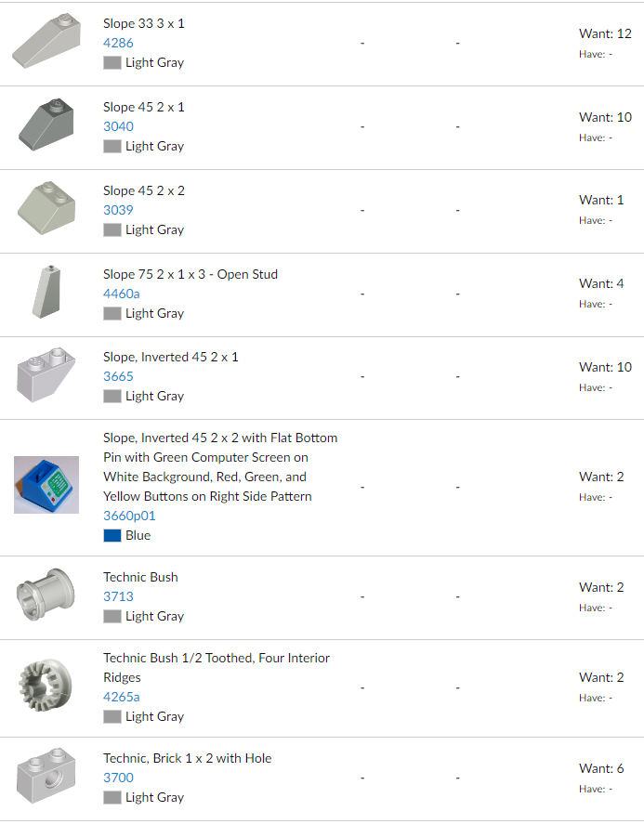Click the Inverted Slope 45 2 x 1 image
644x824 pixels.
point(46,375)
